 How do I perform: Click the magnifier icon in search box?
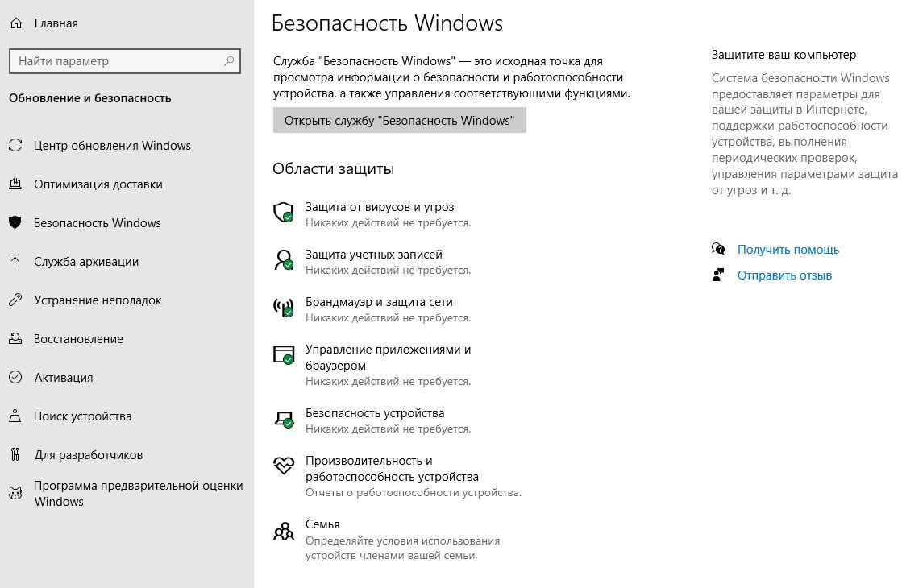coord(230,61)
